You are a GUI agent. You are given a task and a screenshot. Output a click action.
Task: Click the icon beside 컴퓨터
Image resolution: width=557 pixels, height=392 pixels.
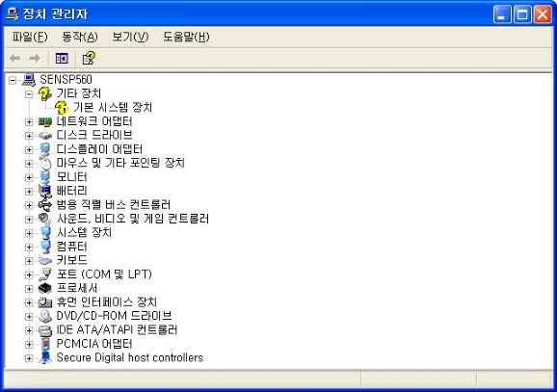click(45, 247)
